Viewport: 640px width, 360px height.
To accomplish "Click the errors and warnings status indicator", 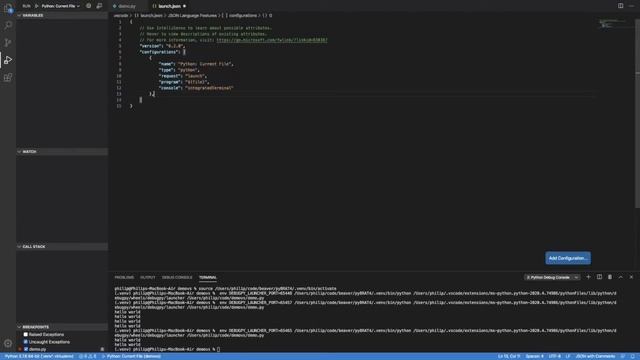I will point(87,356).
